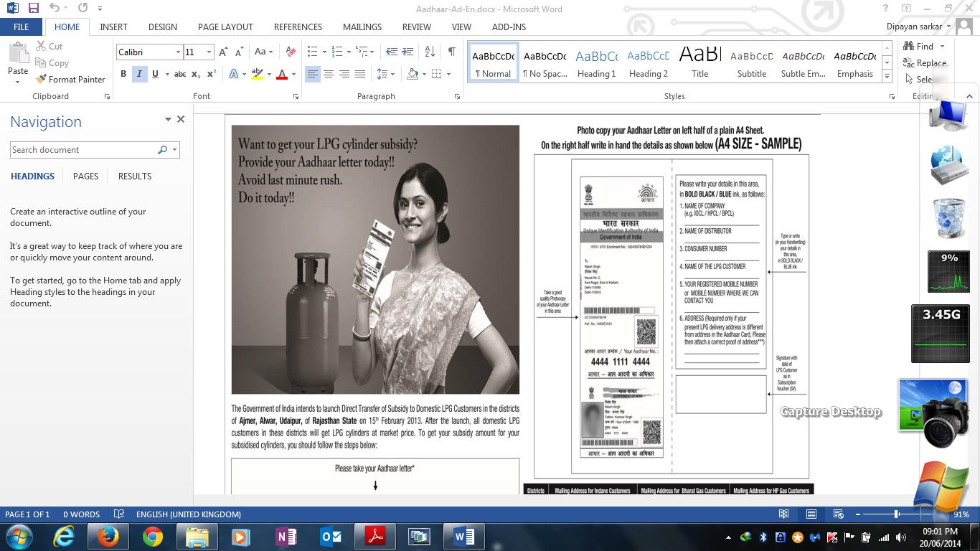Justify the paragraph text
The height and width of the screenshot is (551, 980).
point(359,74)
